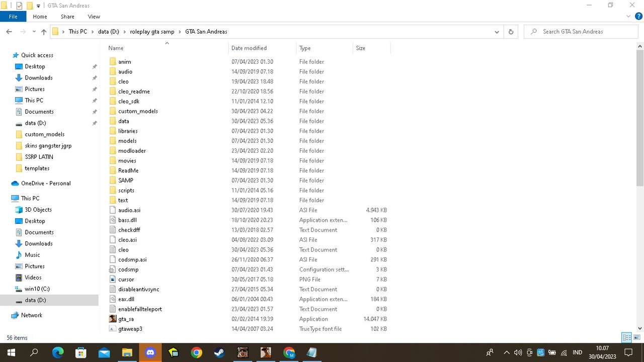Click the modloader folder icon
644x362 pixels.
coord(113,151)
